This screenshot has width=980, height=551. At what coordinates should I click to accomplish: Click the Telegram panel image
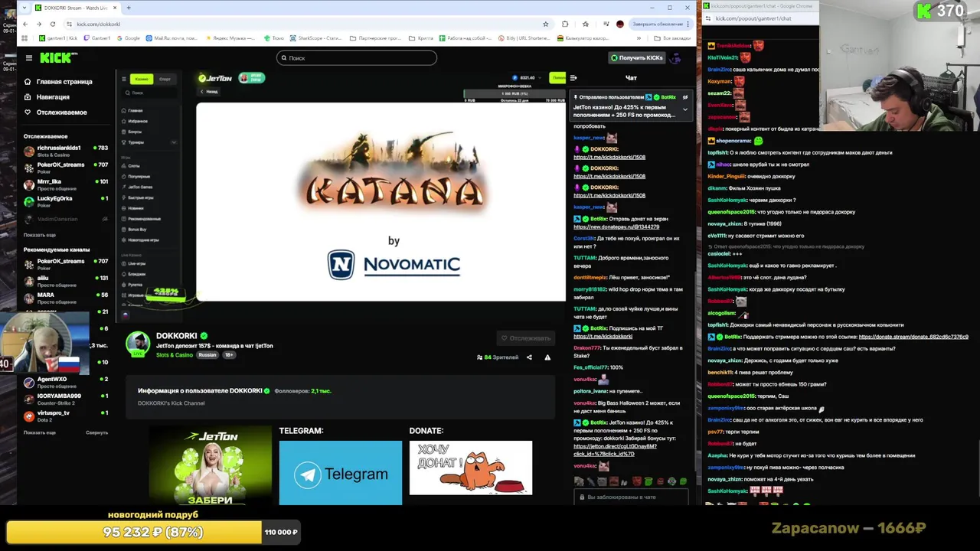click(x=340, y=473)
